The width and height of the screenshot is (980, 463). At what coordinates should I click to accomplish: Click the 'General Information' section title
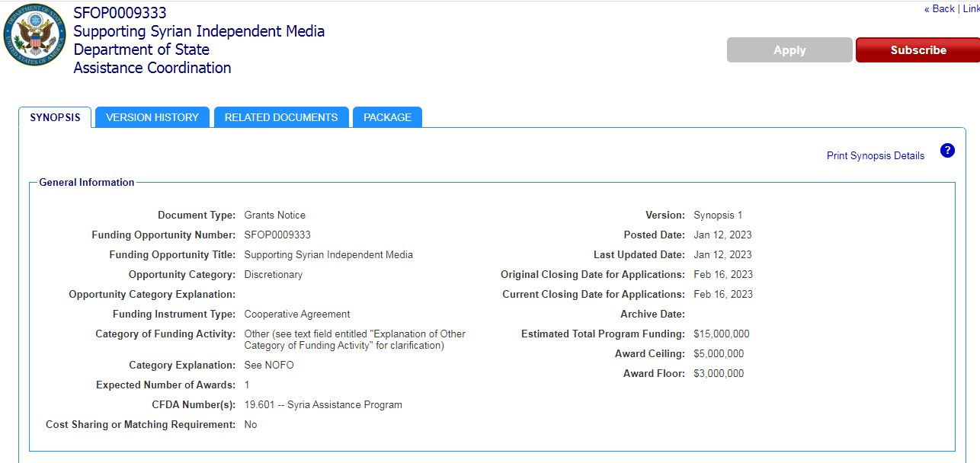coord(87,183)
